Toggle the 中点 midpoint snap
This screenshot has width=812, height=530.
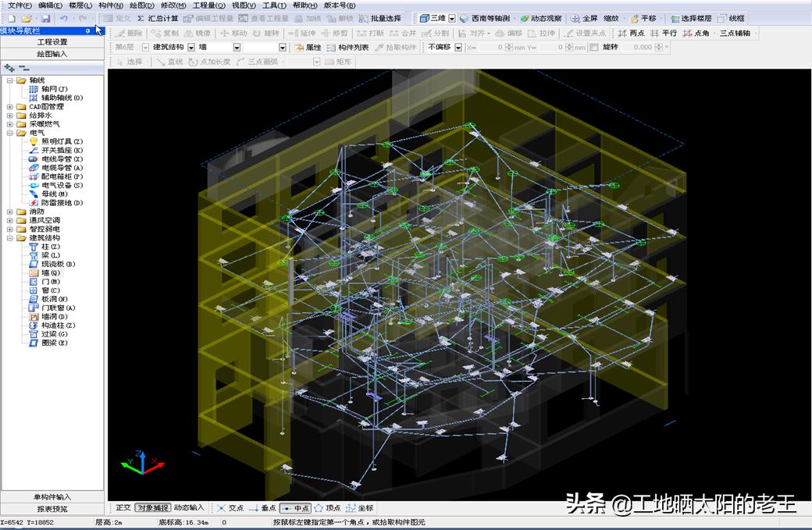[x=295, y=508]
